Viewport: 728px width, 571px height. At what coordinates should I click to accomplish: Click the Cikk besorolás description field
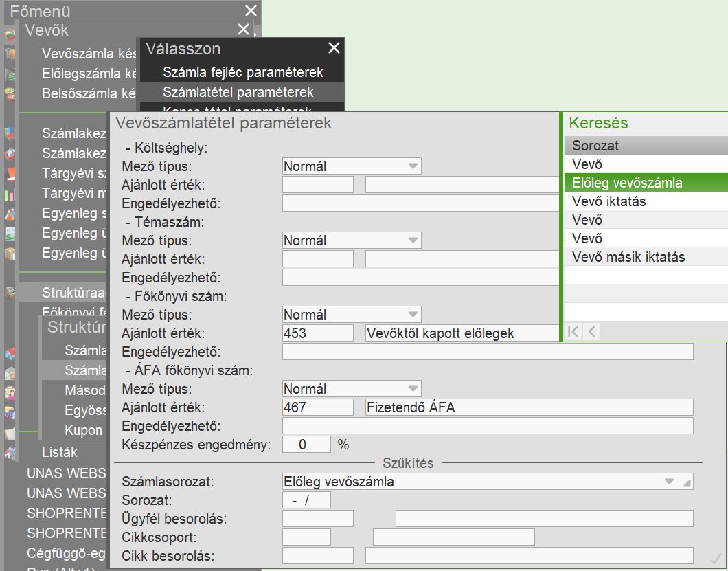pyautogui.click(x=530, y=556)
